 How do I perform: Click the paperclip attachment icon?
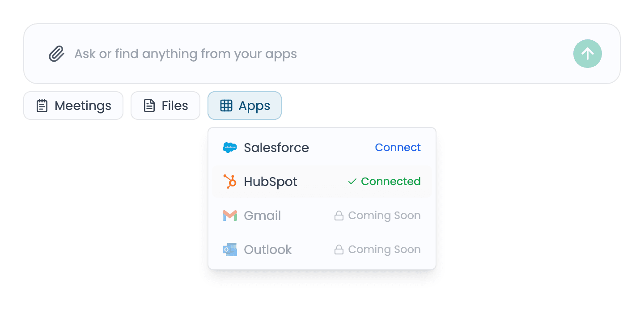coord(56,54)
